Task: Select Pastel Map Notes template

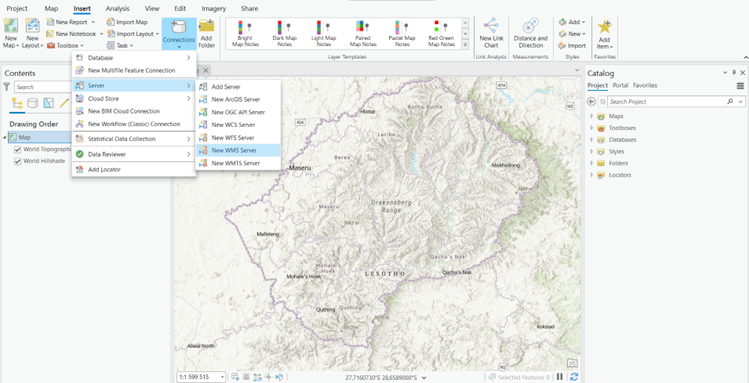Action: pyautogui.click(x=402, y=33)
